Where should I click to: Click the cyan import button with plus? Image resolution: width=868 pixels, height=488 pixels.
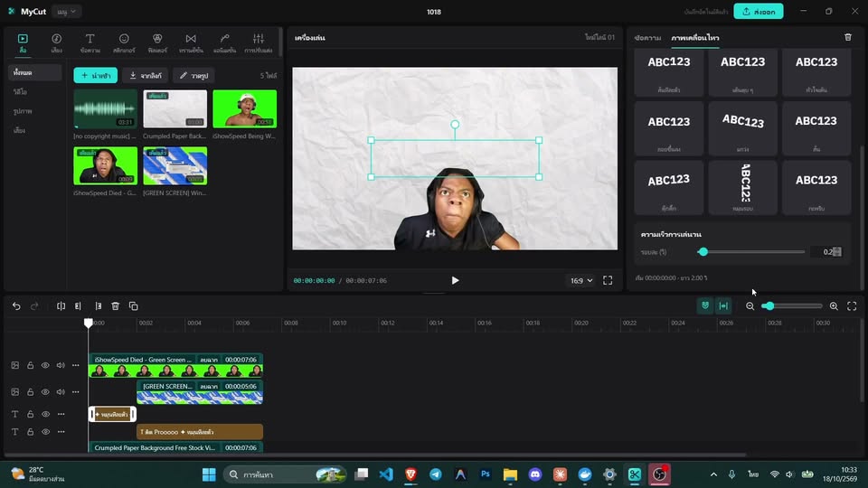coord(96,75)
